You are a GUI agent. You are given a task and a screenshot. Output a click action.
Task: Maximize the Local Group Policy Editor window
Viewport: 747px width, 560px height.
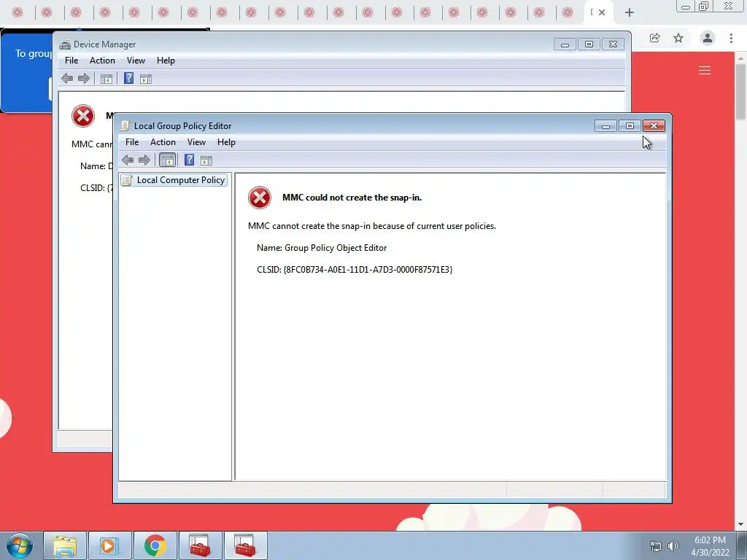click(630, 125)
